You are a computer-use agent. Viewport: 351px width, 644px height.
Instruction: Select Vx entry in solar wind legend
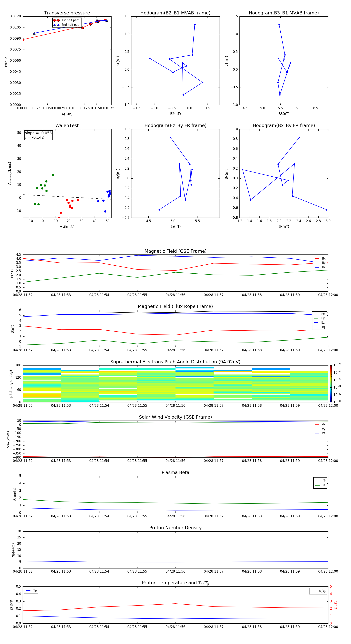[320, 424]
